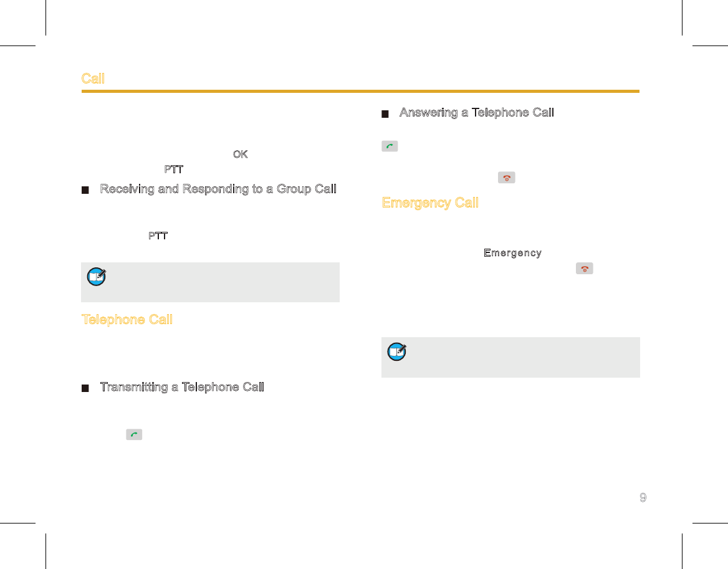Viewport: 728px width, 569px height.
Task: Select Transmitting a Telephone Call heading
Action: tap(182, 387)
